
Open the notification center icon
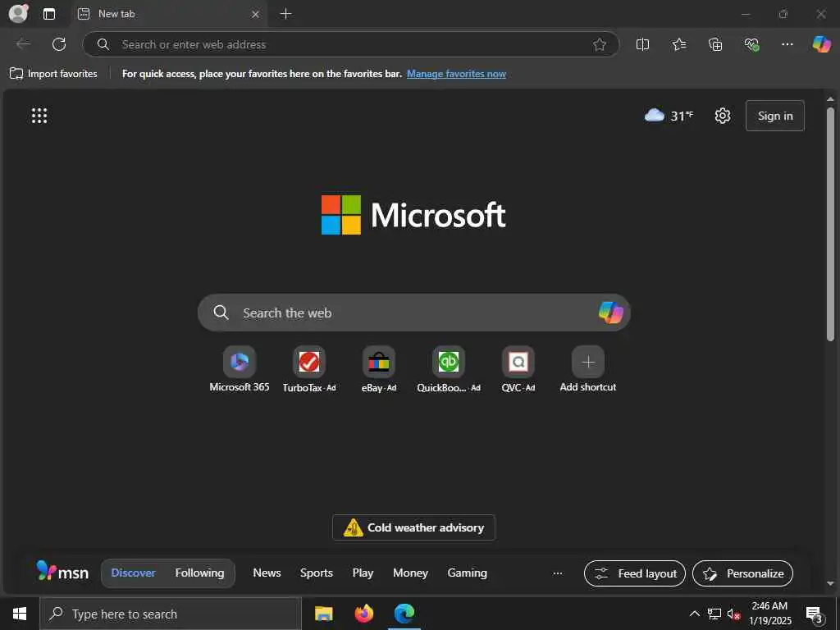point(815,614)
